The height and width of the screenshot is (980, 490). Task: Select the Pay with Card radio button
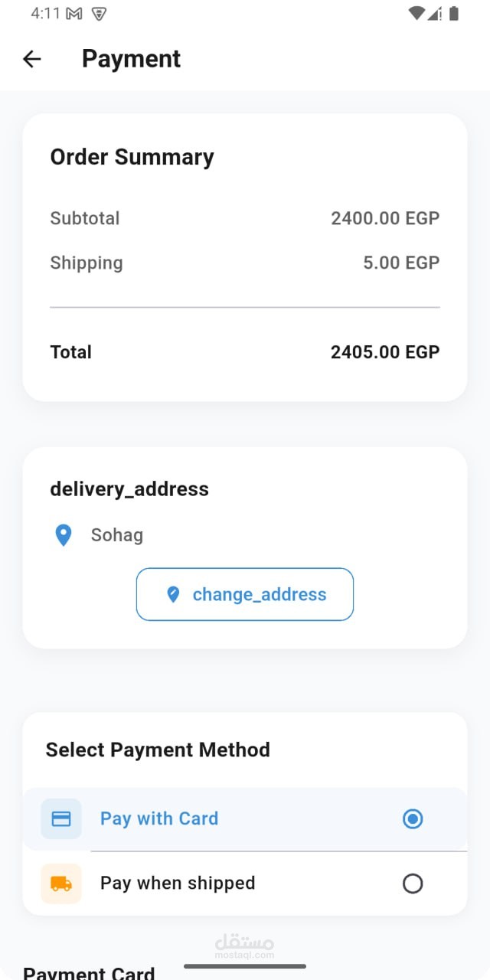click(413, 819)
